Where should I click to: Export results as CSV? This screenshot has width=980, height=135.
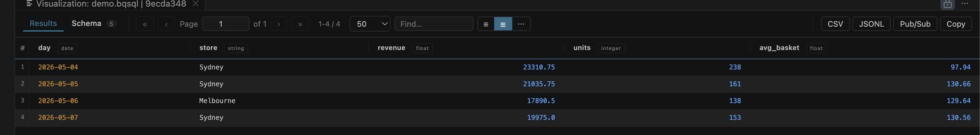coord(835,24)
